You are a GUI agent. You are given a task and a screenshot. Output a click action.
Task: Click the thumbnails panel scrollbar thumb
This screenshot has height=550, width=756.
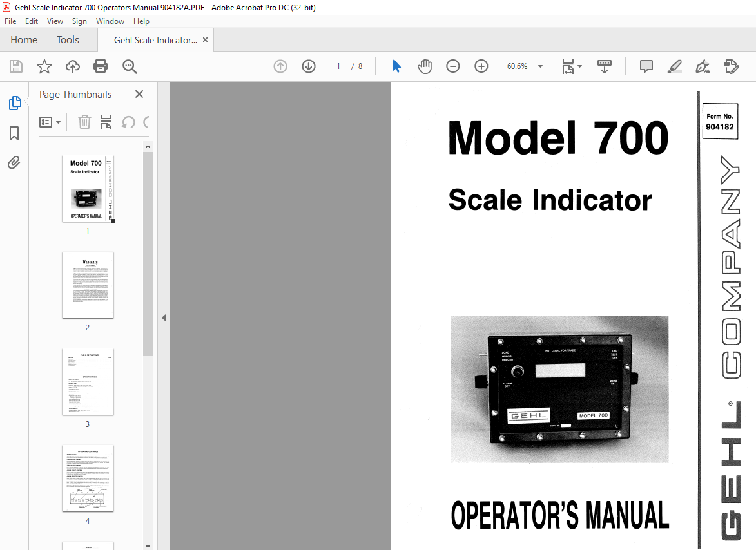click(x=148, y=254)
